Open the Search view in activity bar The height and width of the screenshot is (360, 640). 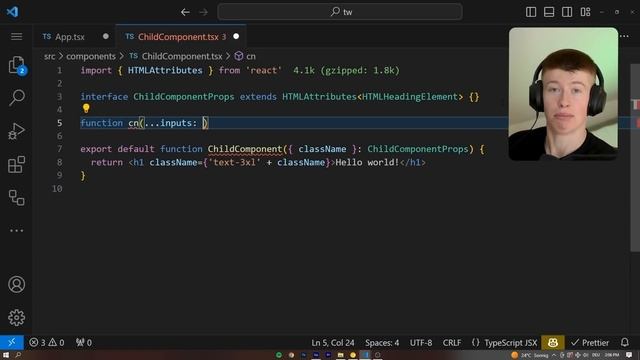16,98
